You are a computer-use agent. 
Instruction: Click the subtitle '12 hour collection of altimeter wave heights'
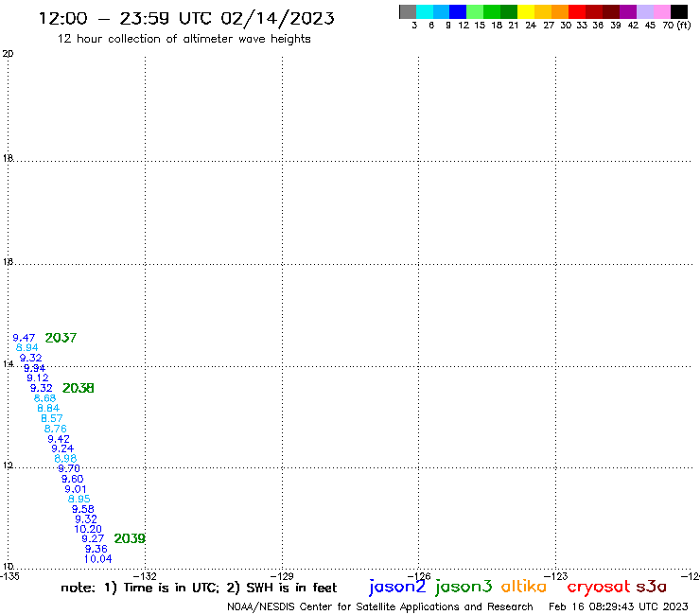tap(184, 39)
